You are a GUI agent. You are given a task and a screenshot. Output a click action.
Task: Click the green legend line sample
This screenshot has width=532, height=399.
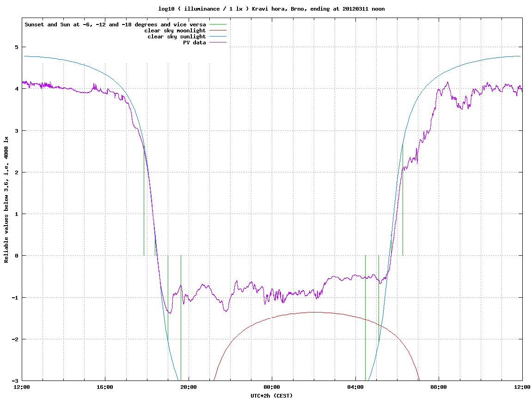tap(218, 25)
